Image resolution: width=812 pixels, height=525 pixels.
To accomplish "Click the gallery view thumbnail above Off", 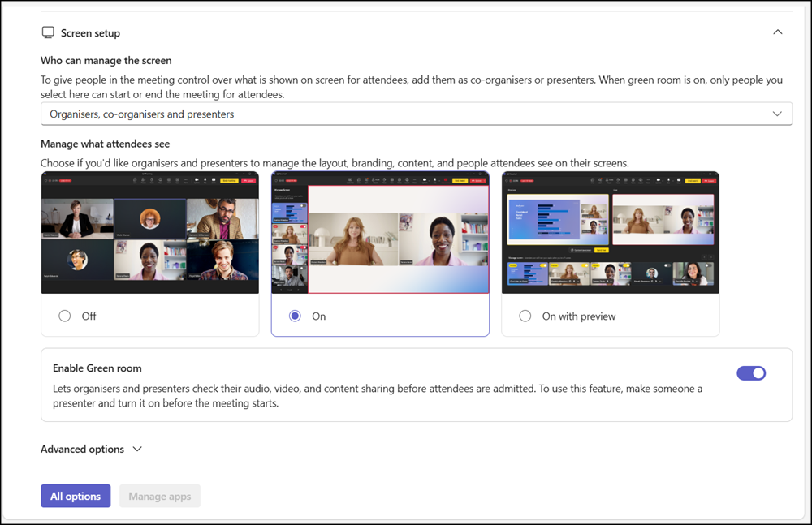I will point(150,233).
